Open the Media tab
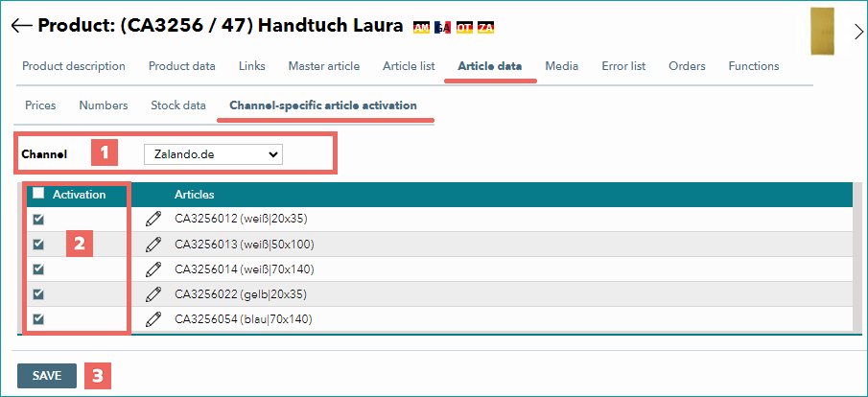Screen dimensions: 868x397 click(x=562, y=66)
